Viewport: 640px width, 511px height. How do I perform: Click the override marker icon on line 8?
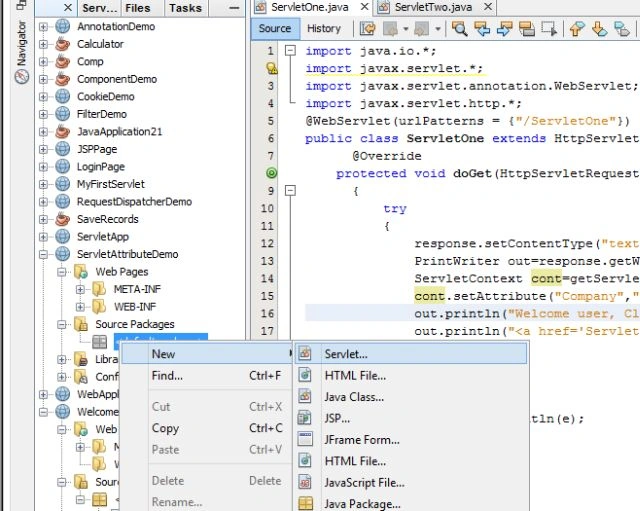click(x=271, y=173)
